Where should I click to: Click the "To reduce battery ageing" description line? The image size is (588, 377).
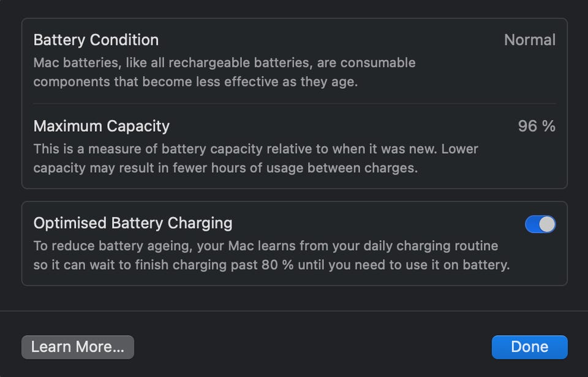point(266,246)
